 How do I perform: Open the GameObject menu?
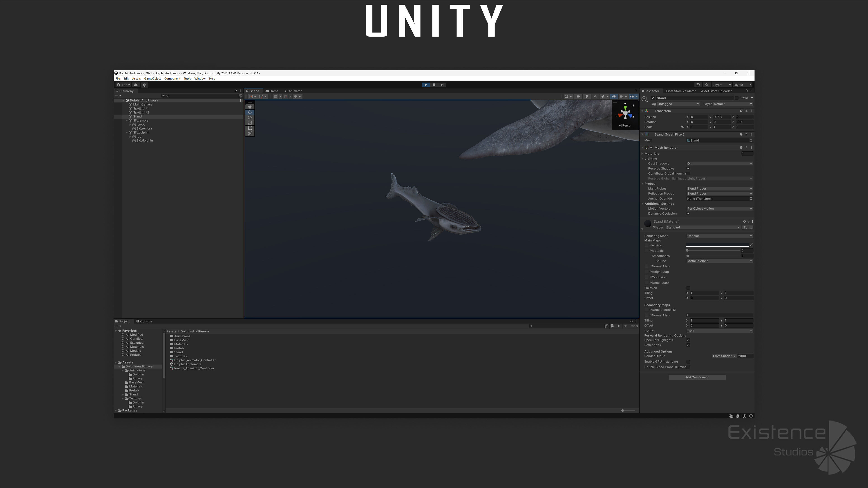[x=152, y=79]
